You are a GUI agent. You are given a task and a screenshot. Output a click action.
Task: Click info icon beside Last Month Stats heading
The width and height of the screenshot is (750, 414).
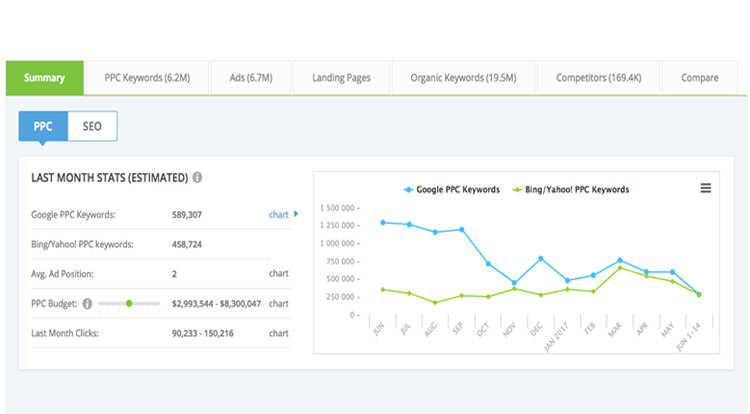pyautogui.click(x=198, y=178)
